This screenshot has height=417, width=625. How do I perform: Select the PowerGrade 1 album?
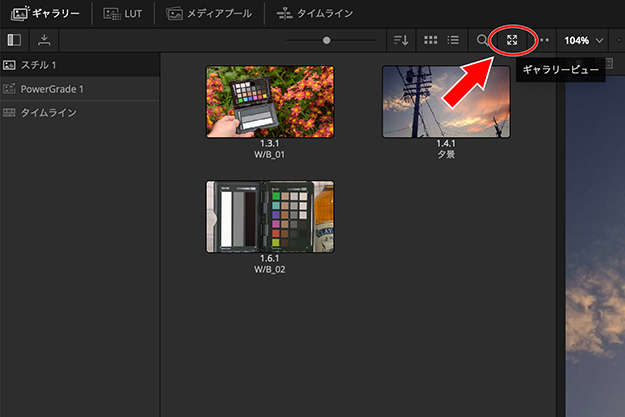click(x=80, y=89)
